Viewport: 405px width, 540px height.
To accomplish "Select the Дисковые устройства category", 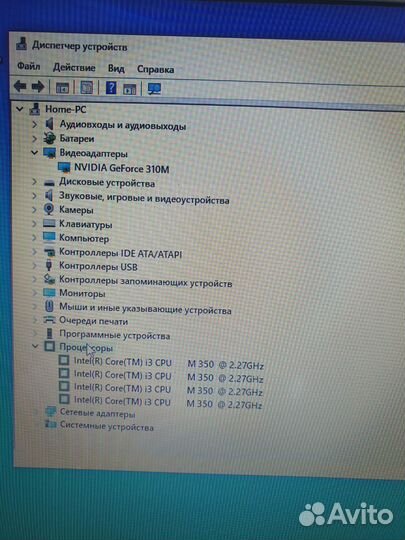I will pos(107,183).
